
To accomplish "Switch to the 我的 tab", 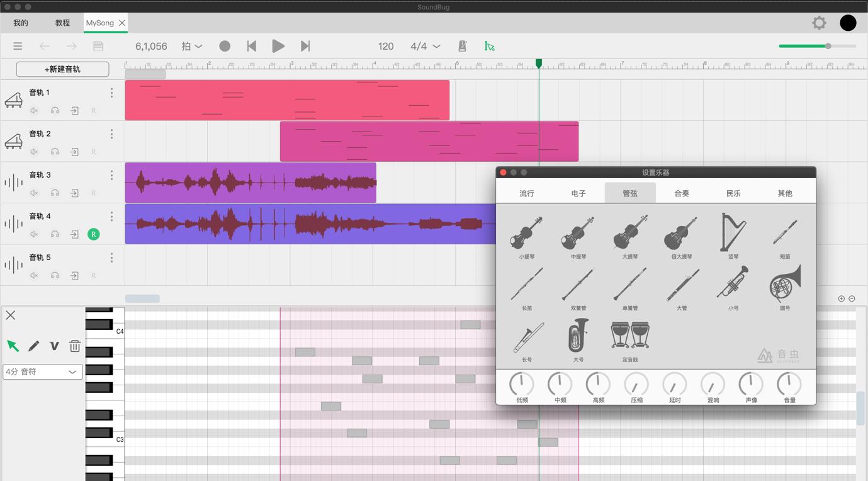I will tap(21, 23).
